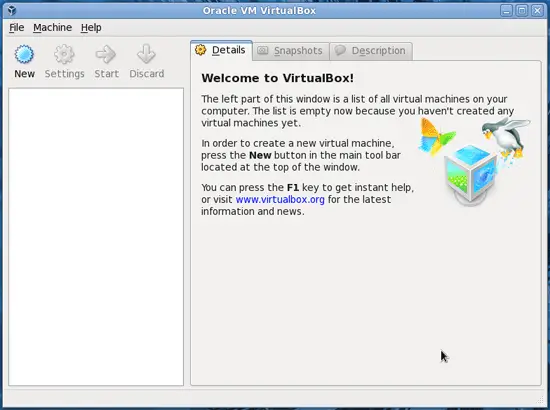
Task: Open the File menu
Action: coord(16,27)
